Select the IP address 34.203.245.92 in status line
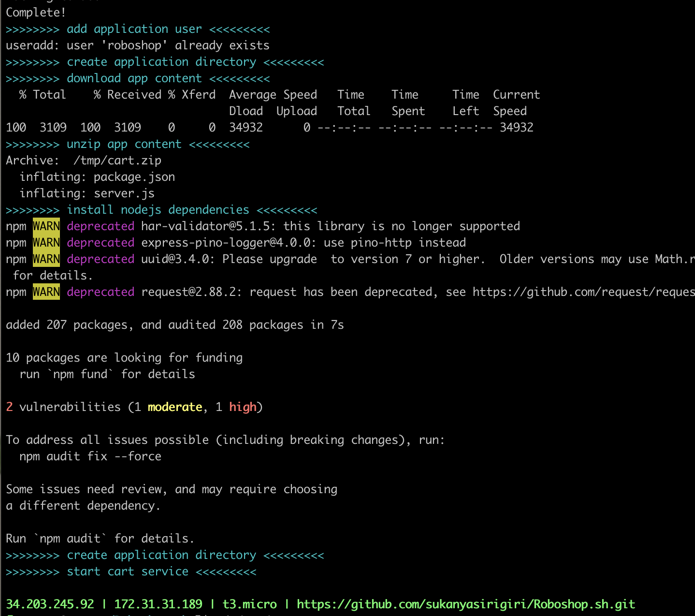 tap(50, 604)
